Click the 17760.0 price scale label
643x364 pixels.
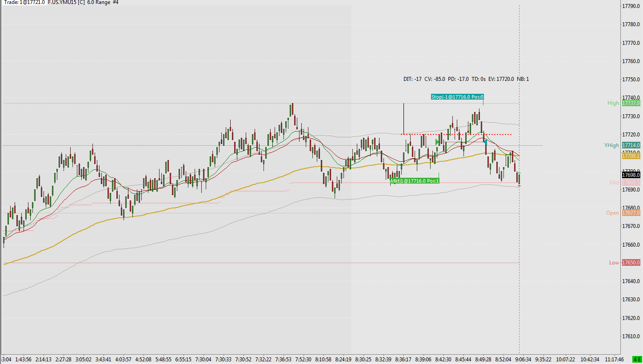[631, 61]
